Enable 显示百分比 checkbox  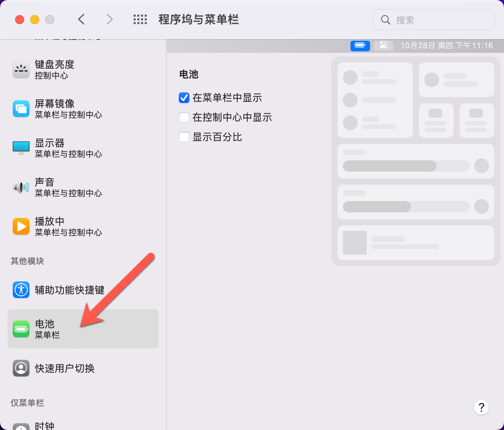click(184, 137)
